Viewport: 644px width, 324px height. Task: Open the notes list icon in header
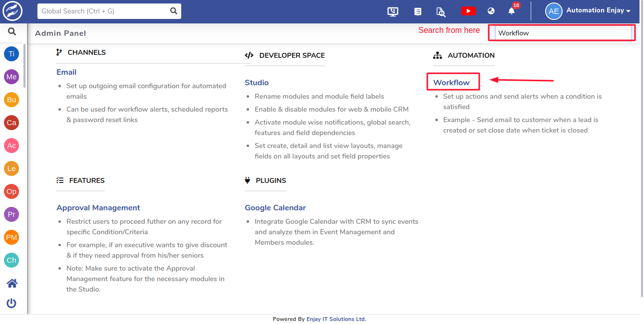pyautogui.click(x=418, y=11)
